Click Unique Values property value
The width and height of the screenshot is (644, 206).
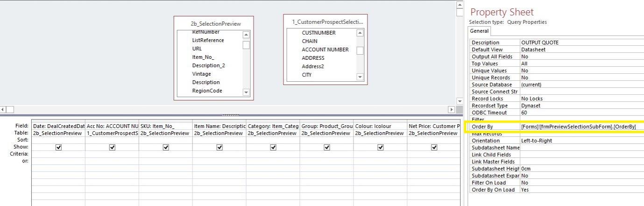pyautogui.click(x=582, y=71)
